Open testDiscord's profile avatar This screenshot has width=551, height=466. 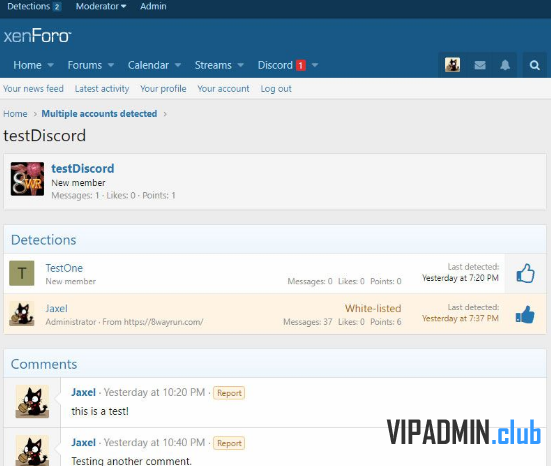pyautogui.click(x=27, y=179)
